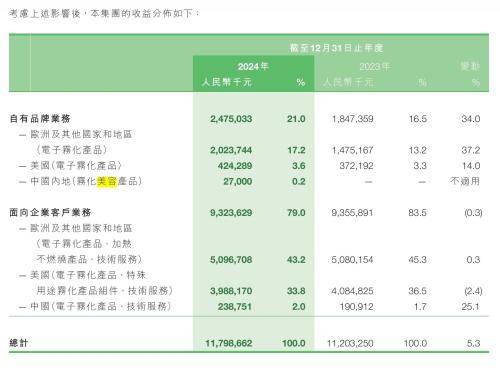Click change value 34.0
500x368 pixels.
tap(471, 119)
